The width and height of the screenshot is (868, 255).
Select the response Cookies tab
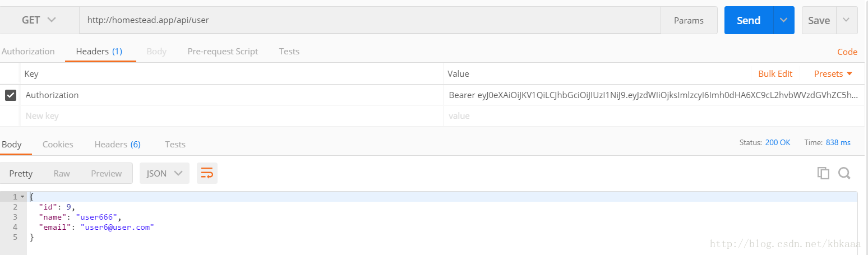coord(58,144)
